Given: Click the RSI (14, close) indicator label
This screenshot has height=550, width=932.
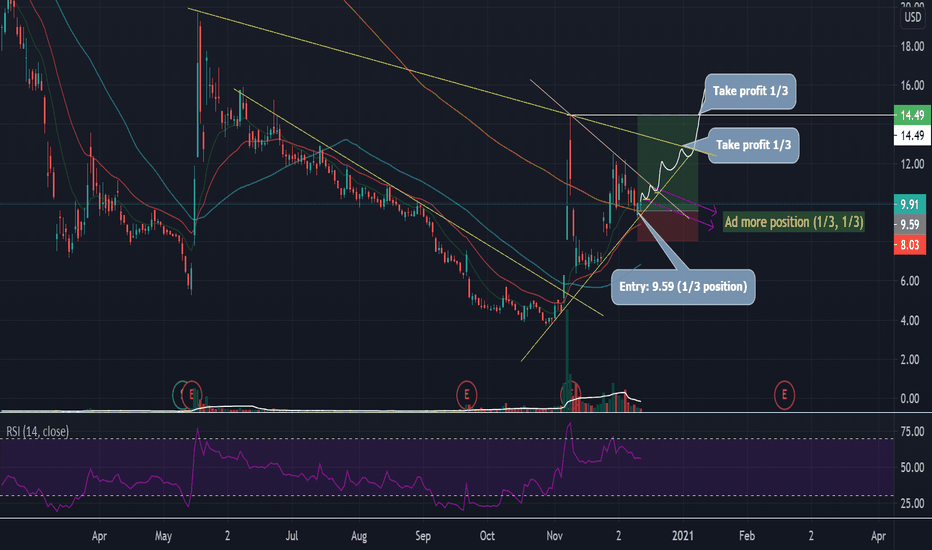Looking at the screenshot, I should 37,431.
